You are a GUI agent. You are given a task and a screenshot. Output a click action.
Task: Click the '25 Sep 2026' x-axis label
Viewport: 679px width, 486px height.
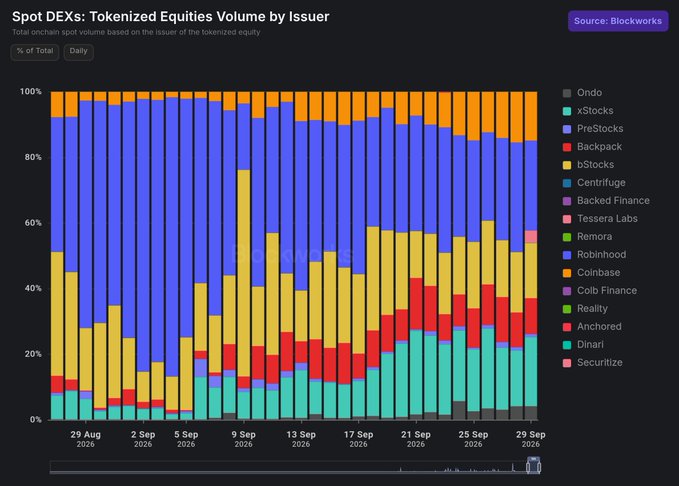(x=473, y=439)
